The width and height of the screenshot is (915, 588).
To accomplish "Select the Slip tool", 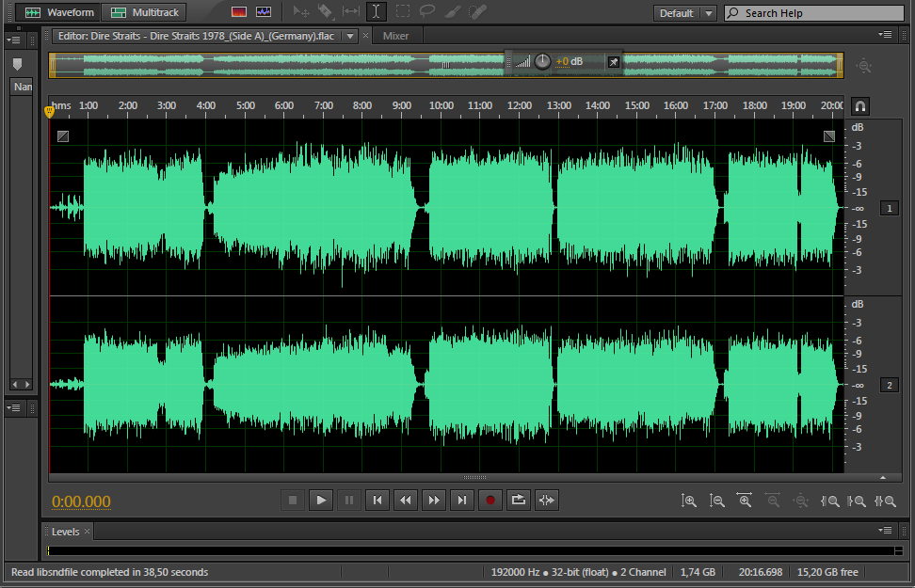I will pos(351,11).
